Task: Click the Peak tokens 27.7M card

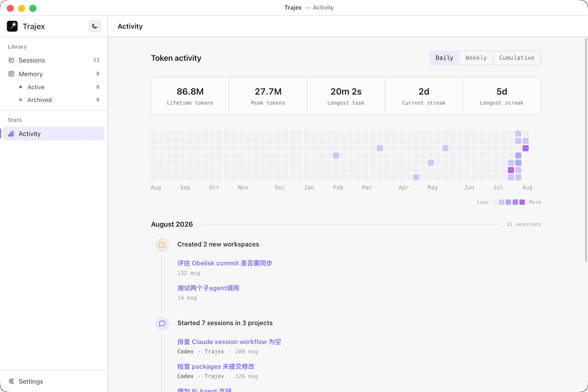Action: click(268, 96)
